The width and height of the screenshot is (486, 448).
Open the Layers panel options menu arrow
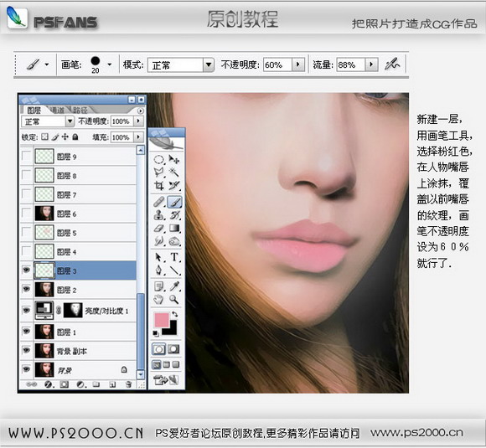141,111
